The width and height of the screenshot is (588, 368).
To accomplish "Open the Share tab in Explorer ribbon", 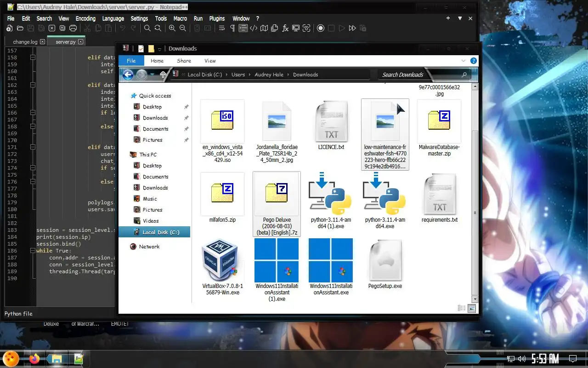I will [184, 61].
